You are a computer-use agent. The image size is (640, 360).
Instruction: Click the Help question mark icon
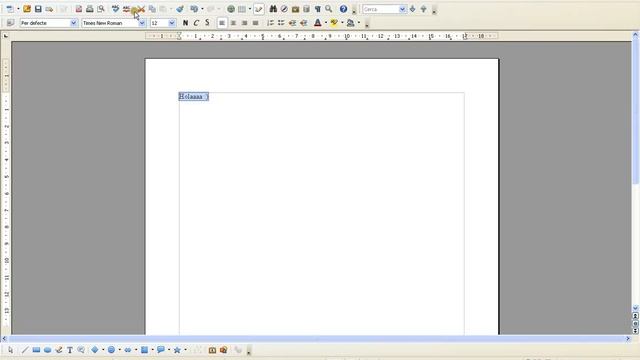click(x=343, y=9)
